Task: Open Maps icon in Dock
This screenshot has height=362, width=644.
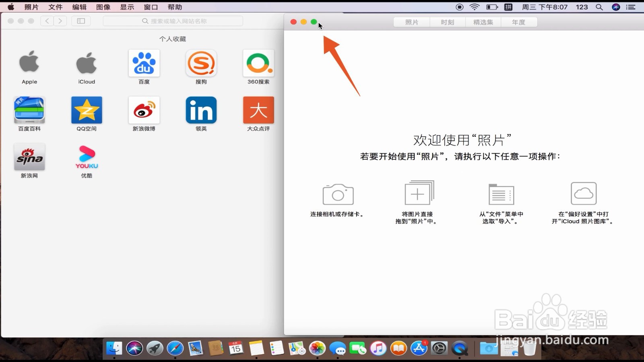Action: (297, 348)
